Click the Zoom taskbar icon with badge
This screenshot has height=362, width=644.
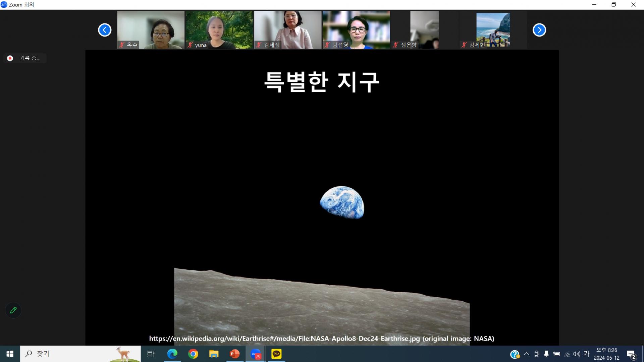tap(256, 354)
